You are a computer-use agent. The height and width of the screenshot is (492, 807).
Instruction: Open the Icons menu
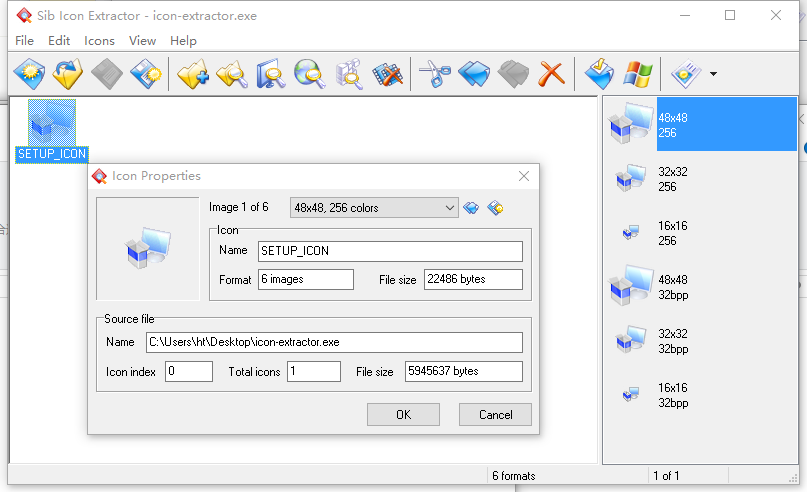[x=99, y=41]
